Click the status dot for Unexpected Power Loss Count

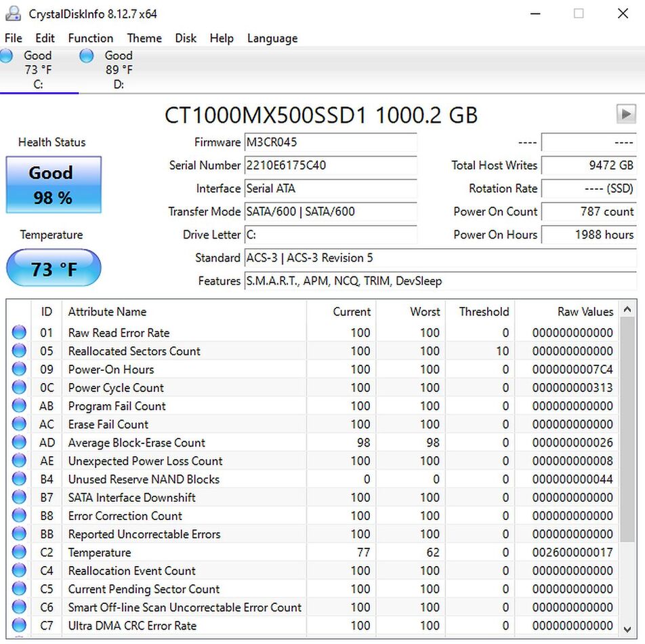(19, 460)
